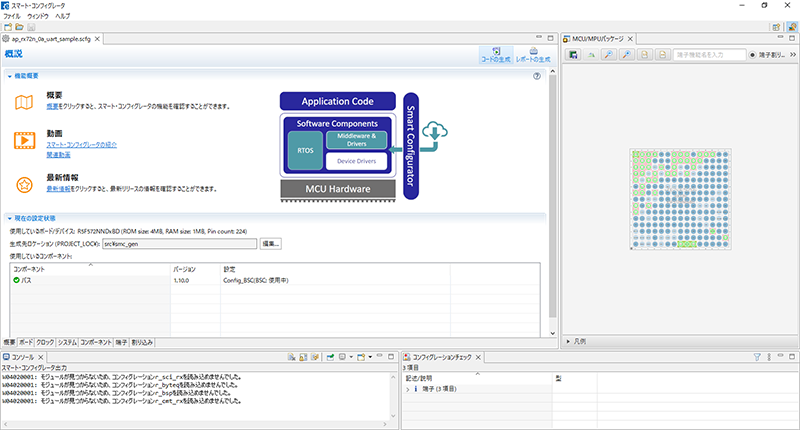Zoom out on the MCU package
The height and width of the screenshot is (430, 800).
[x=627, y=55]
